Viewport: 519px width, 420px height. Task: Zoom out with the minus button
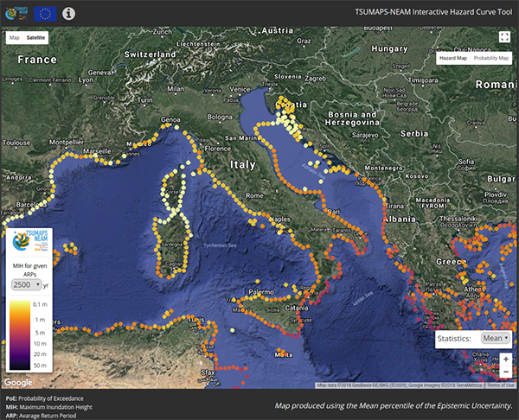[x=506, y=372]
